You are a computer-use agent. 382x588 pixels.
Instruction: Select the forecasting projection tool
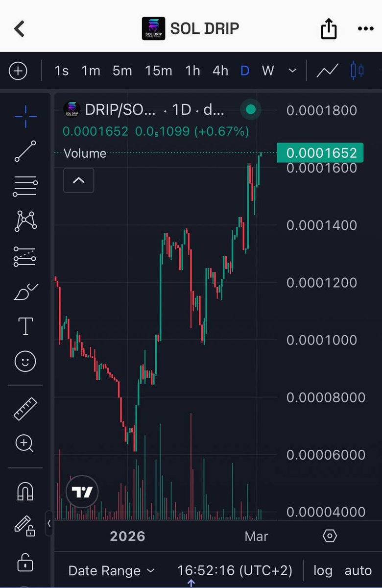pyautogui.click(x=25, y=256)
